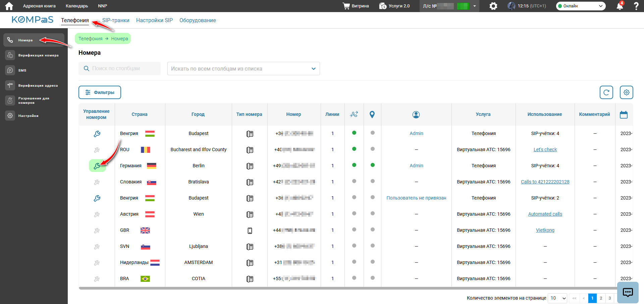Switch to Оборудование tab
The width and height of the screenshot is (644, 304).
(198, 20)
